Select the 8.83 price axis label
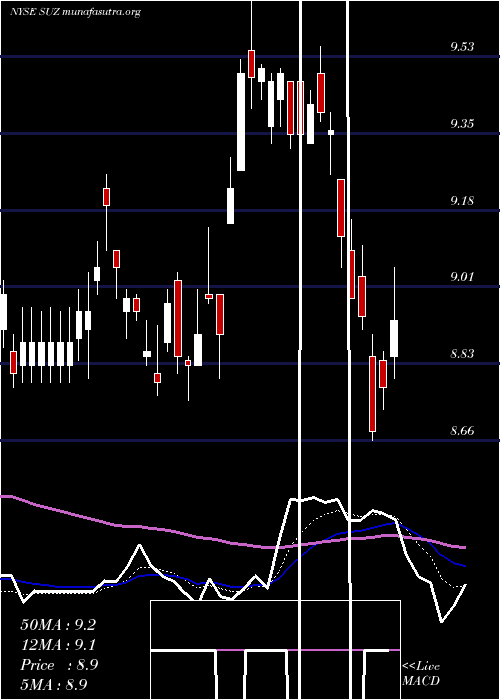The height and width of the screenshot is (700, 500). (x=462, y=354)
